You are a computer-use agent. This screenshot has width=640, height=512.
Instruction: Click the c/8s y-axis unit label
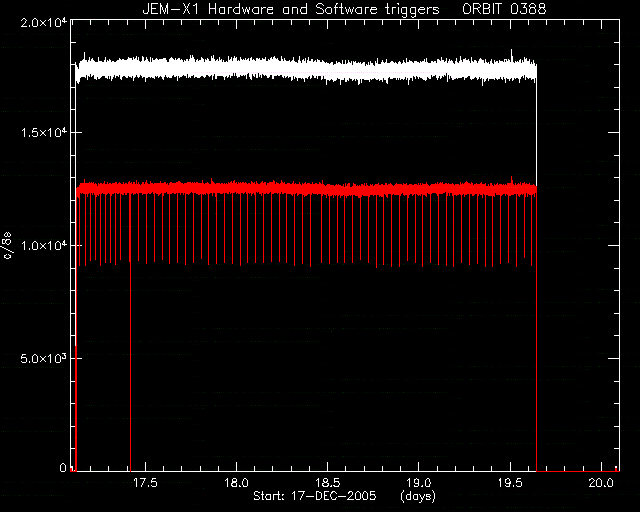(7, 246)
